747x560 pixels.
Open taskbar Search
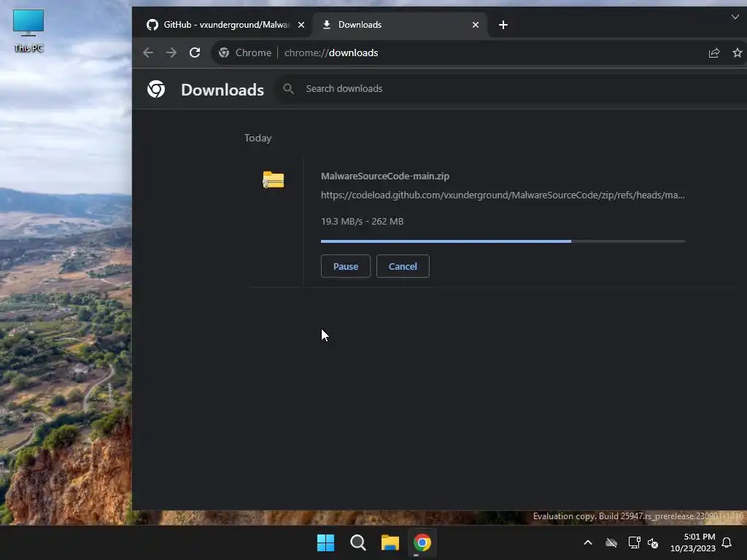pyautogui.click(x=357, y=542)
